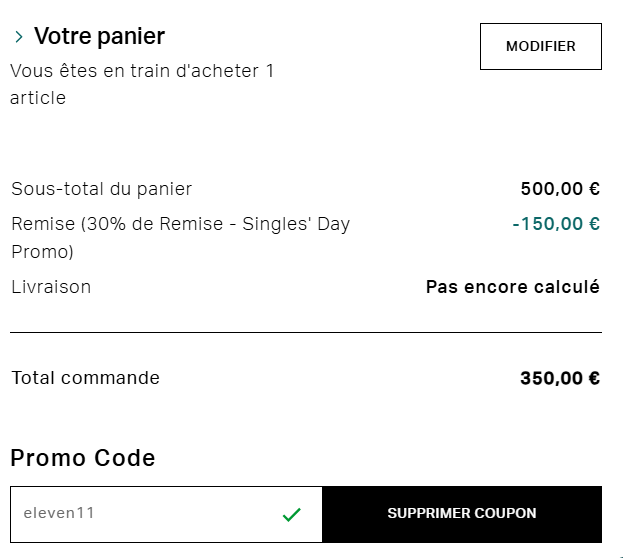The image size is (623, 558).
Task: Click the Promo Code heading
Action: [x=83, y=458]
